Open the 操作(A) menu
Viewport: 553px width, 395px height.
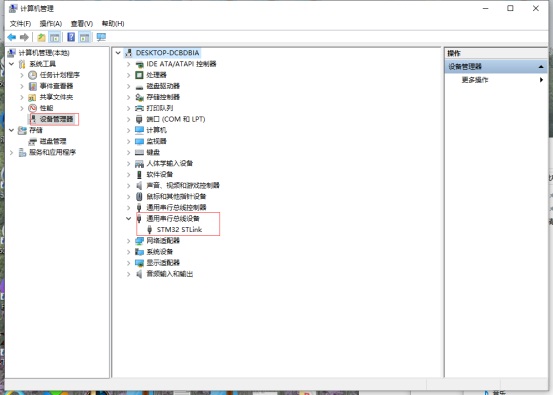(x=51, y=24)
